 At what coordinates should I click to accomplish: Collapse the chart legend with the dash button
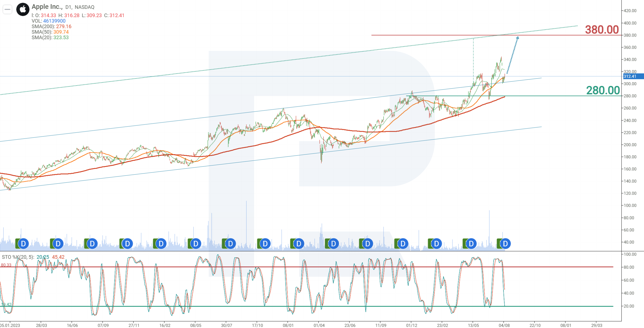(7, 10)
